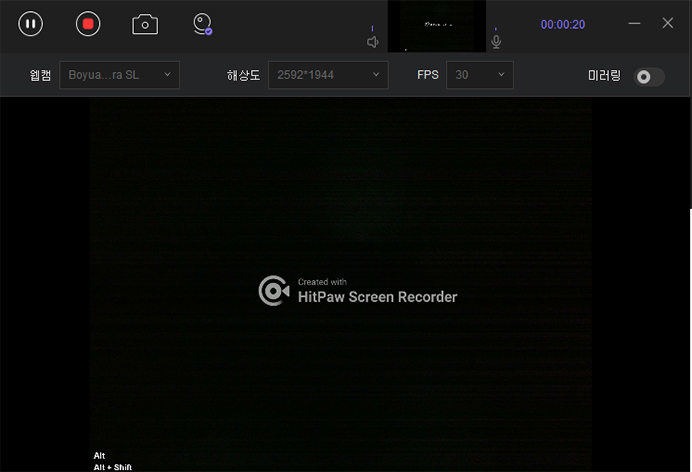Expand the 해상도 resolution dropdown
692x472 pixels.
328,75
